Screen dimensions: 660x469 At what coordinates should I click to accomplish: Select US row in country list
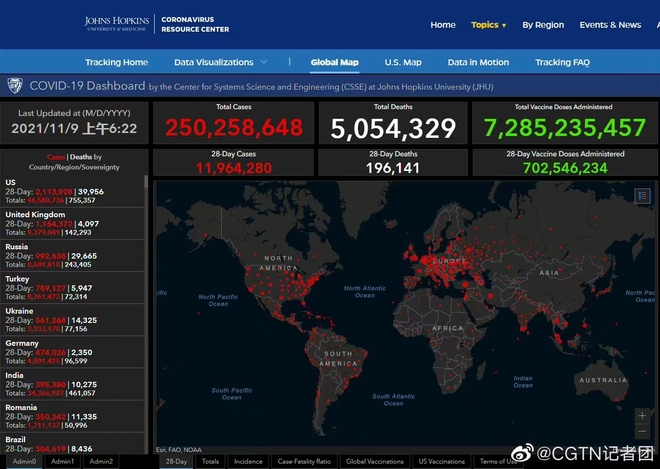click(72, 191)
